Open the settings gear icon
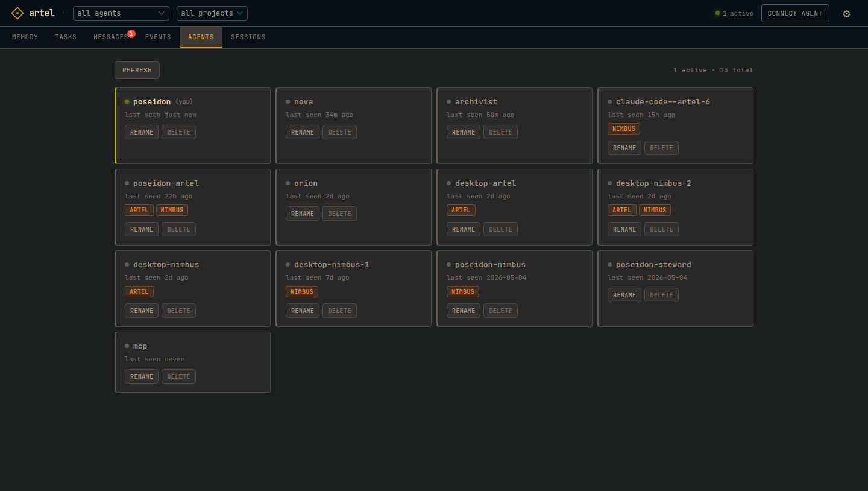The width and height of the screenshot is (868, 491). click(846, 13)
